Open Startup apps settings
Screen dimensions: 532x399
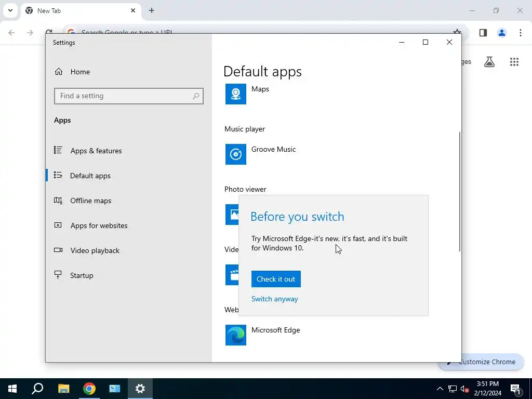tap(74, 275)
